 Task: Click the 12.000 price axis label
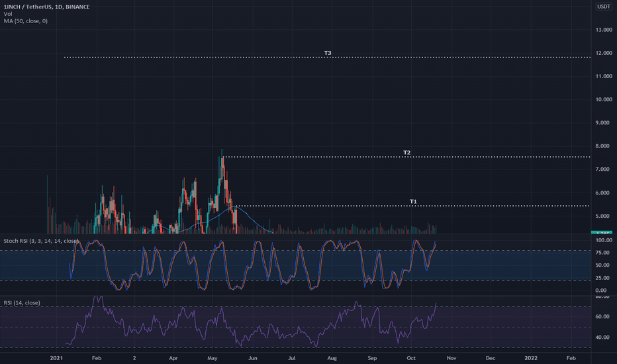tap(604, 53)
